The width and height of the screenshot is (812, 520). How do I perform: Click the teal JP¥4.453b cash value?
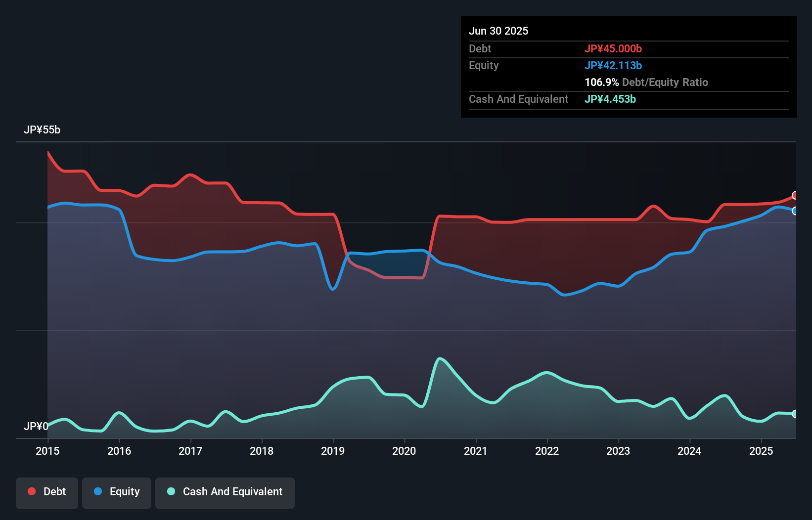coord(610,99)
